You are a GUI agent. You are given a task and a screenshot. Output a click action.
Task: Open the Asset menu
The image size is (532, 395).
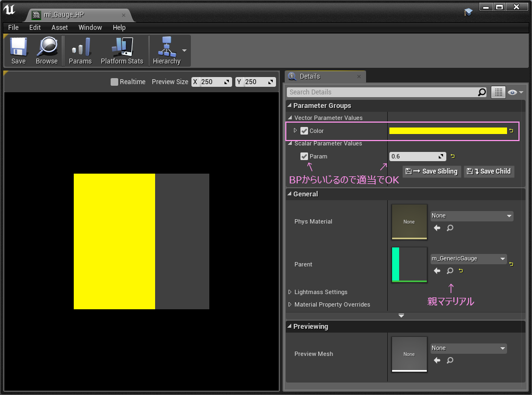(x=60, y=28)
